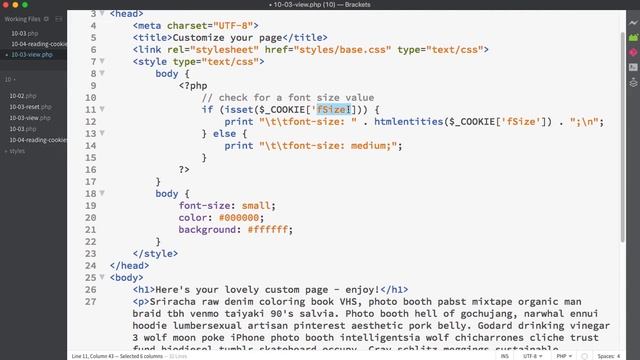Click the split view icon beside Working Files
The height and width of the screenshot is (360, 640).
point(59,19)
